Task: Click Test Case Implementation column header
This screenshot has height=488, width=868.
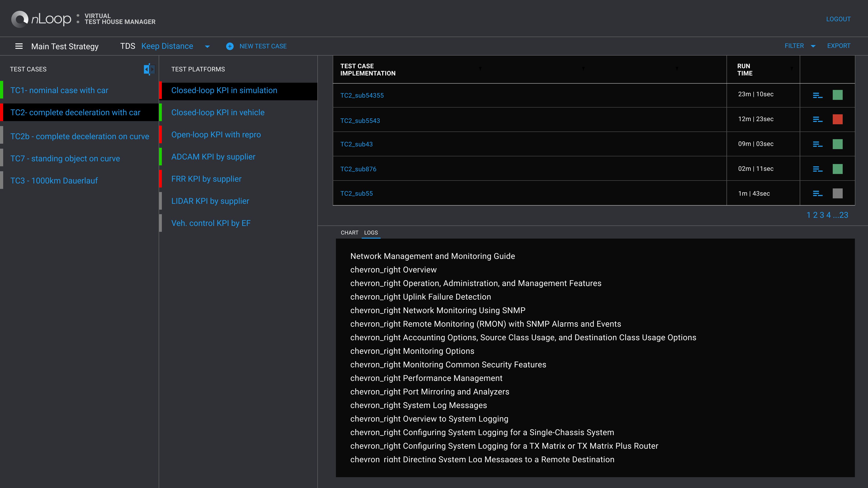Action: coord(368,70)
